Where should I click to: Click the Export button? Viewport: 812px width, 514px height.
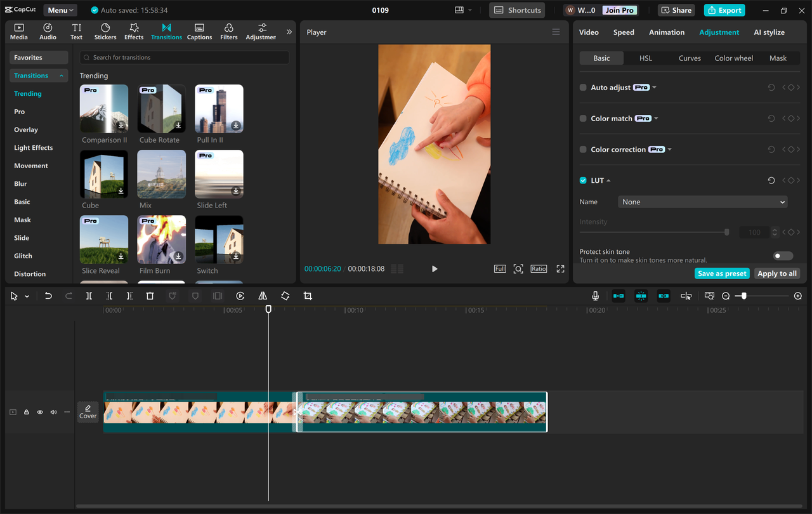point(724,10)
